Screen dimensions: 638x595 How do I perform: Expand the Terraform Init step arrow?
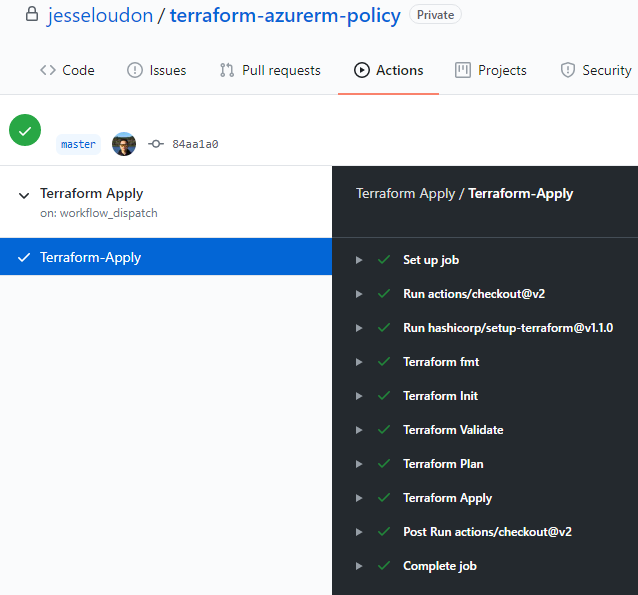click(x=359, y=396)
